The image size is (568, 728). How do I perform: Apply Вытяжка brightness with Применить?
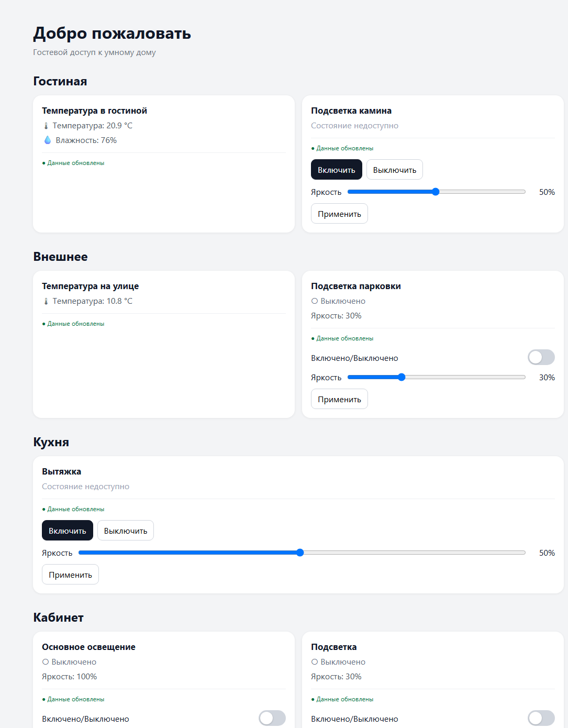(70, 575)
